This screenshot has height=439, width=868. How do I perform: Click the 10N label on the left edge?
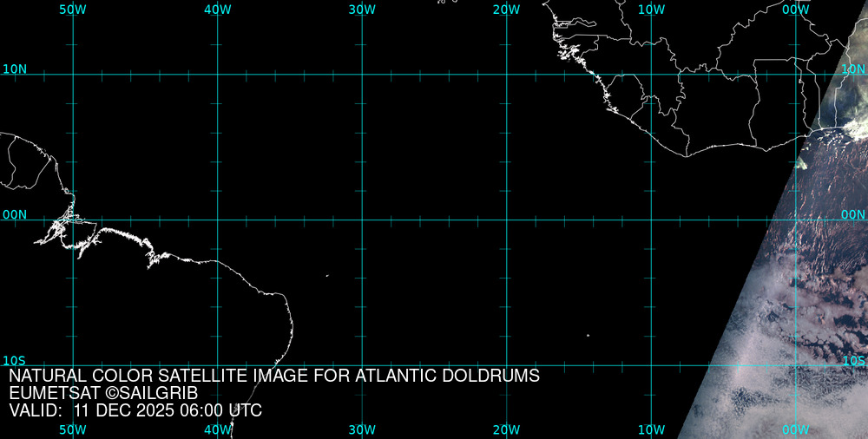(15, 69)
